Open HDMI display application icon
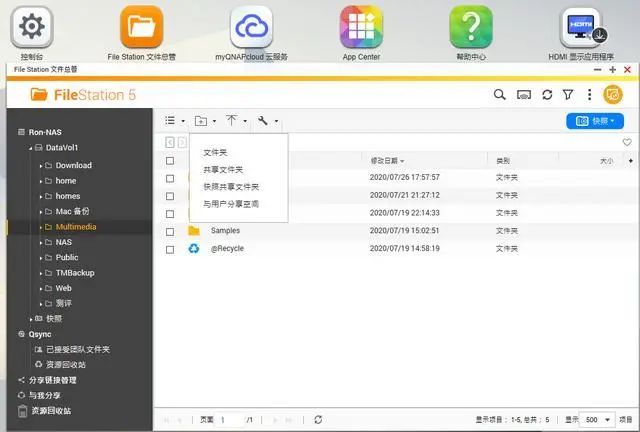The image size is (640, 432). pyautogui.click(x=581, y=27)
